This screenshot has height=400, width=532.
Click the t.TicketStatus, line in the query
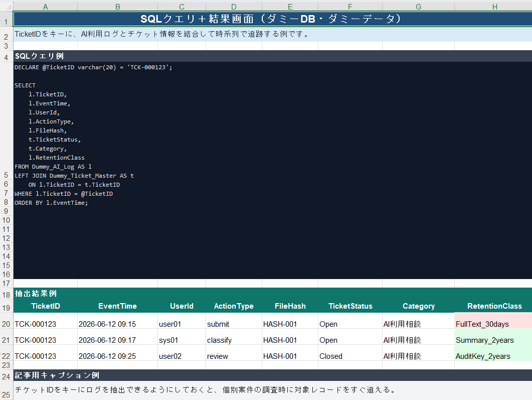(x=54, y=140)
